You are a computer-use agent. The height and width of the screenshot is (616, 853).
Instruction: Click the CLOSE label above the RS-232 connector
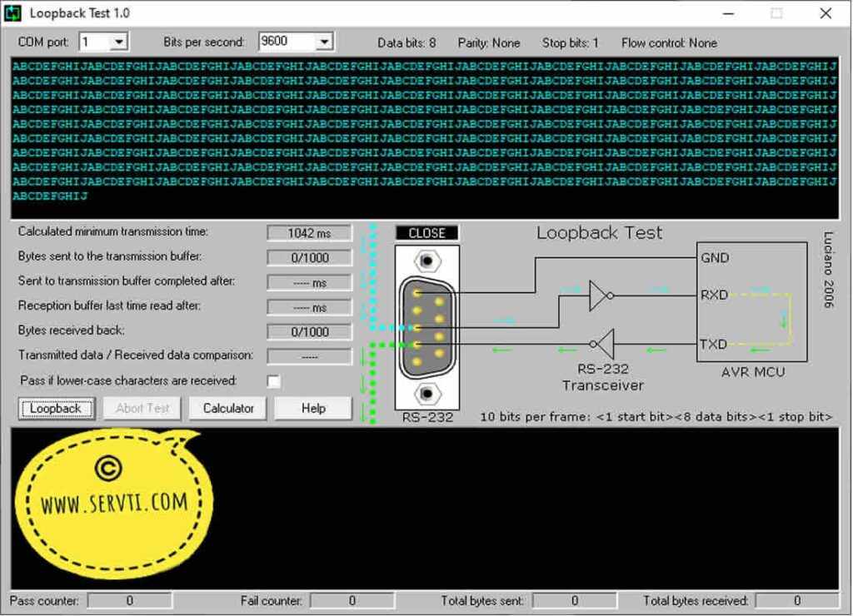click(x=426, y=232)
